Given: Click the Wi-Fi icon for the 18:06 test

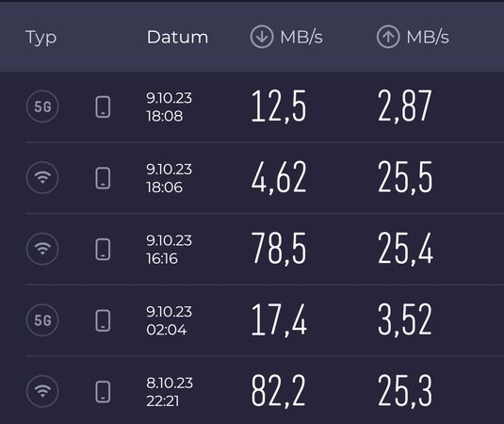Looking at the screenshot, I should coord(42,178).
